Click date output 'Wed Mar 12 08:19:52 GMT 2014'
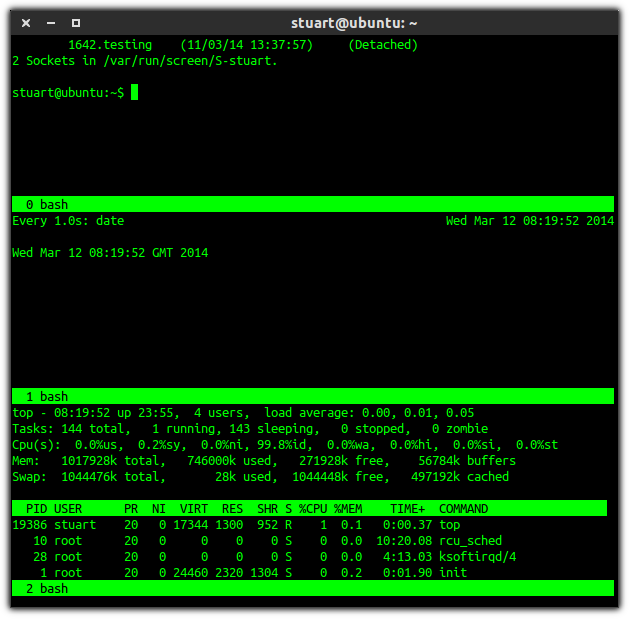Screen dimensions: 631x620 coord(110,253)
